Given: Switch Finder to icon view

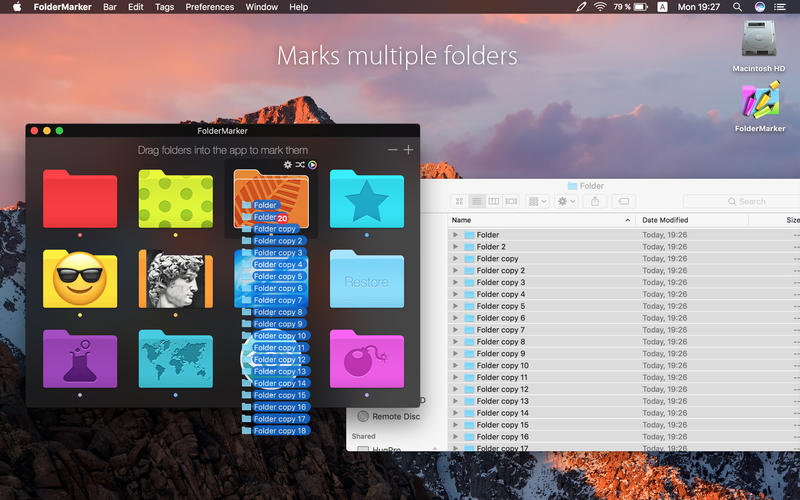Looking at the screenshot, I should [x=459, y=202].
